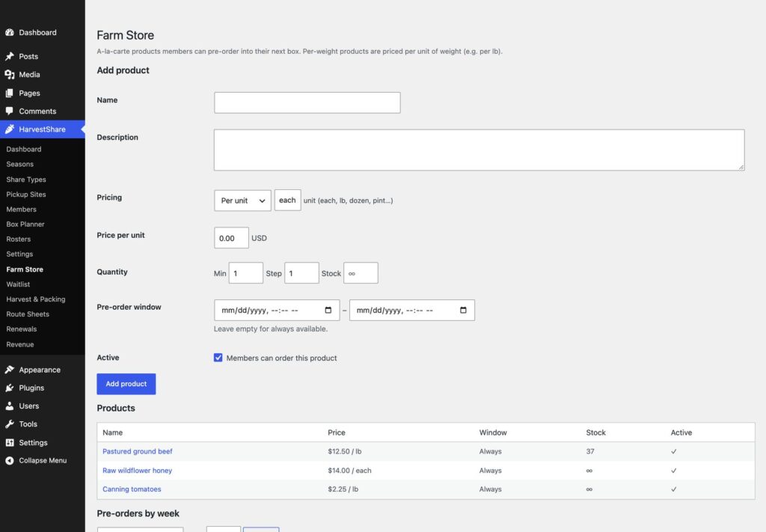
Task: Open Canning tomatoes product link
Action: point(132,489)
